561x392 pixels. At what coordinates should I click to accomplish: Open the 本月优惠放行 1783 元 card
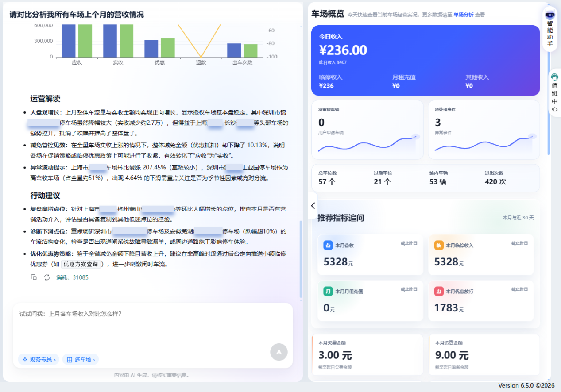[x=481, y=301]
